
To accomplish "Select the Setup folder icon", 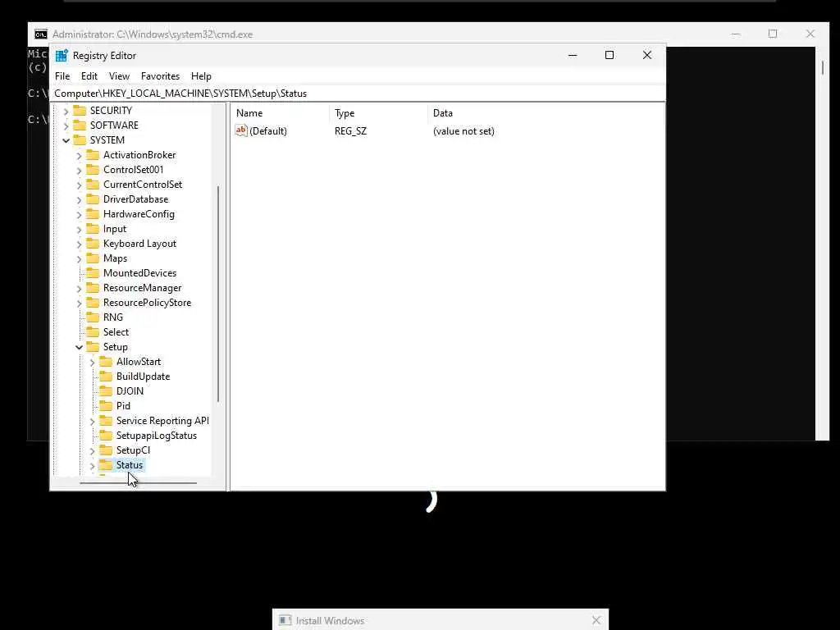I will 94,347.
